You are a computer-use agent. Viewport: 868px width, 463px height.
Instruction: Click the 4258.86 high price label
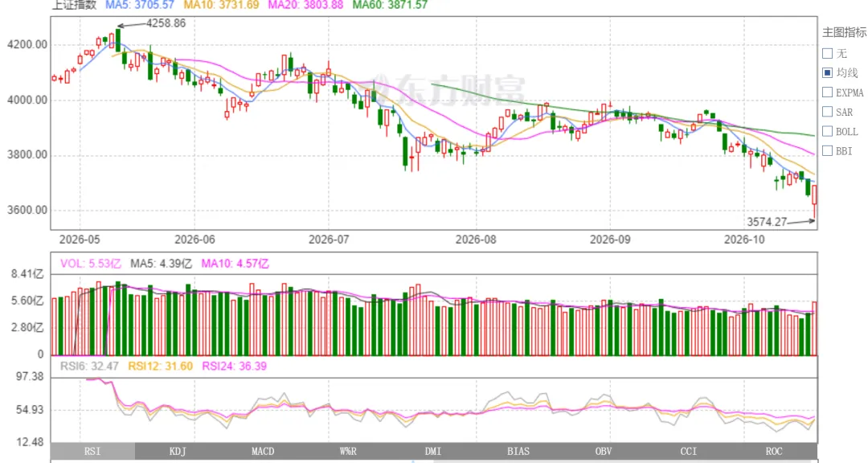166,23
